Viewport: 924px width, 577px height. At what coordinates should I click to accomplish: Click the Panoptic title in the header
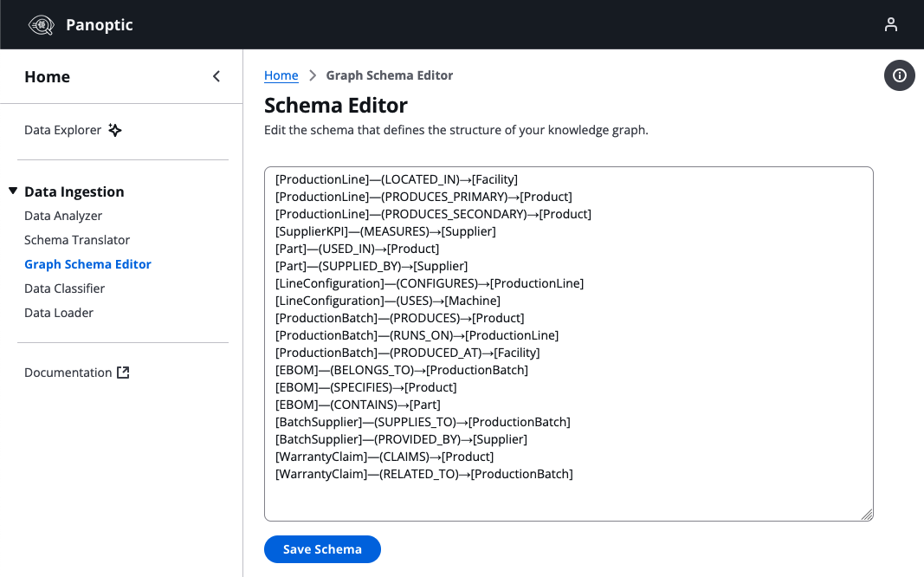coord(100,24)
